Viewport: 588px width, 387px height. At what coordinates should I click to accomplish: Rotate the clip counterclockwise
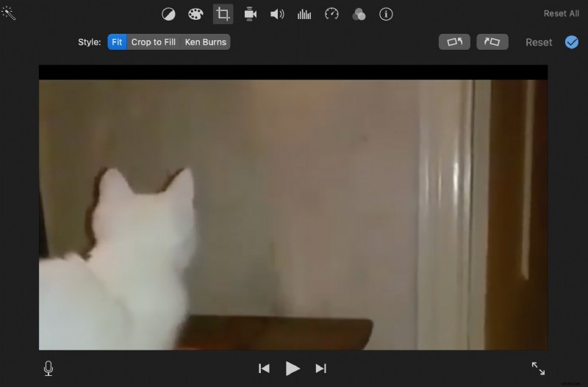454,42
